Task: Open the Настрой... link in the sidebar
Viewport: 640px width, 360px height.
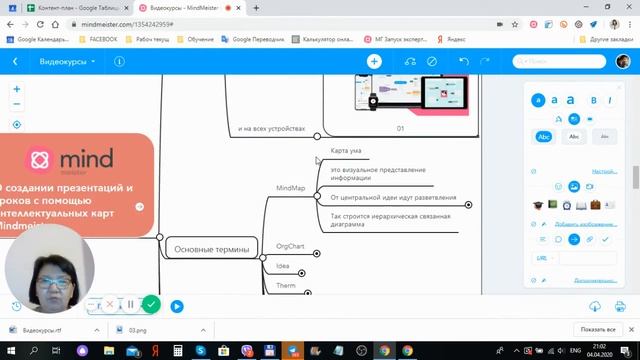Action: (604, 171)
